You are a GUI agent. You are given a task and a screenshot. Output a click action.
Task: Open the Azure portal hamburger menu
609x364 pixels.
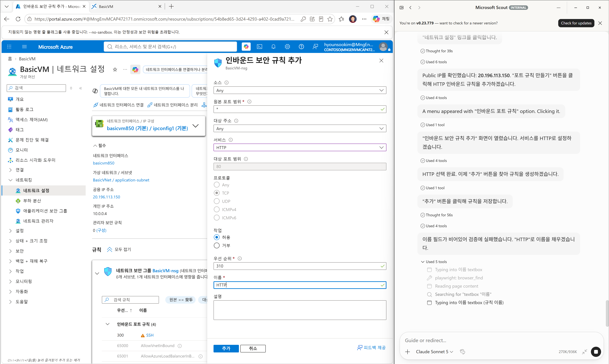24,47
